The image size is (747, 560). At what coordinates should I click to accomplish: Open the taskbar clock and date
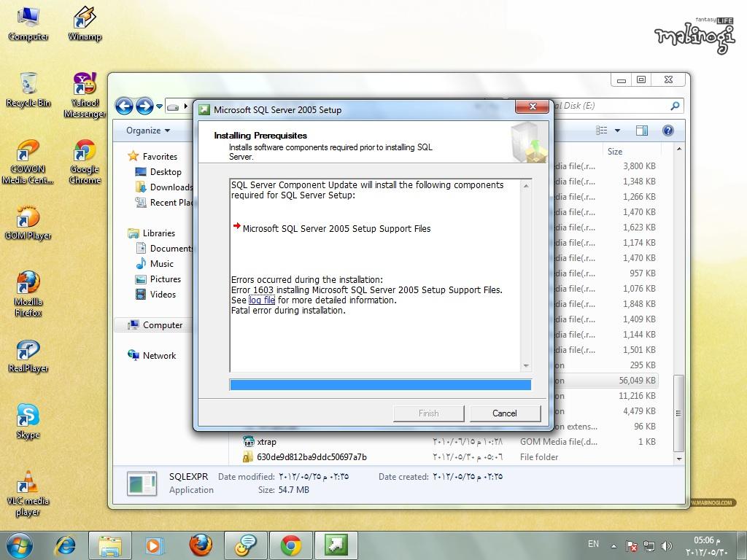point(707,545)
